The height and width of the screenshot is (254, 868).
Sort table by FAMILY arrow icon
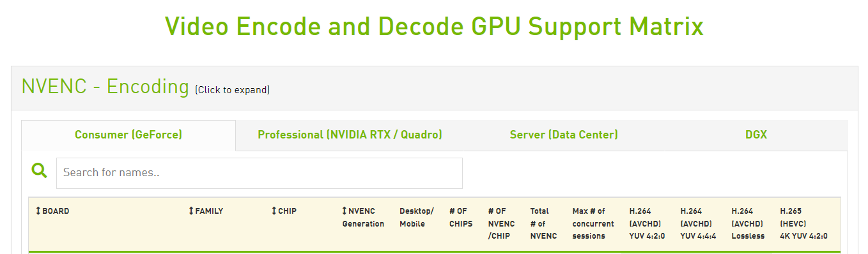[x=191, y=211]
